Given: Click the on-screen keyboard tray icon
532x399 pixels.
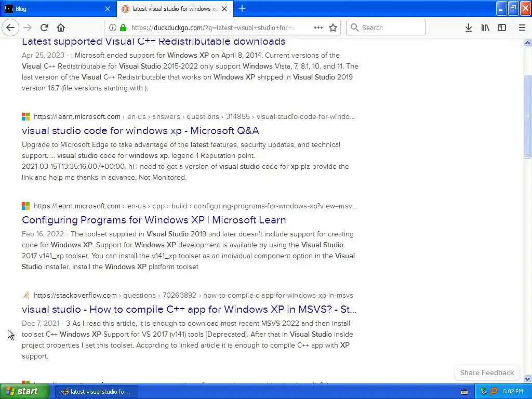Looking at the screenshot, I should (x=464, y=392).
